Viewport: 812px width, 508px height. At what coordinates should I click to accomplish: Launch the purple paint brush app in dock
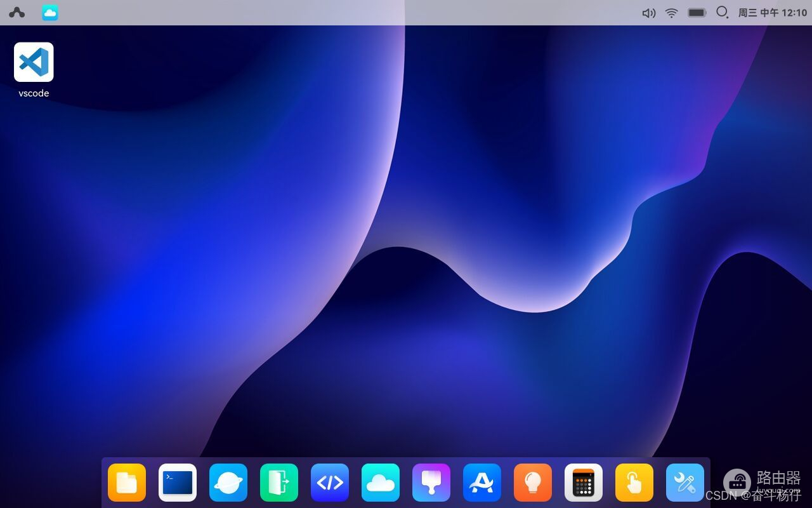pyautogui.click(x=431, y=483)
